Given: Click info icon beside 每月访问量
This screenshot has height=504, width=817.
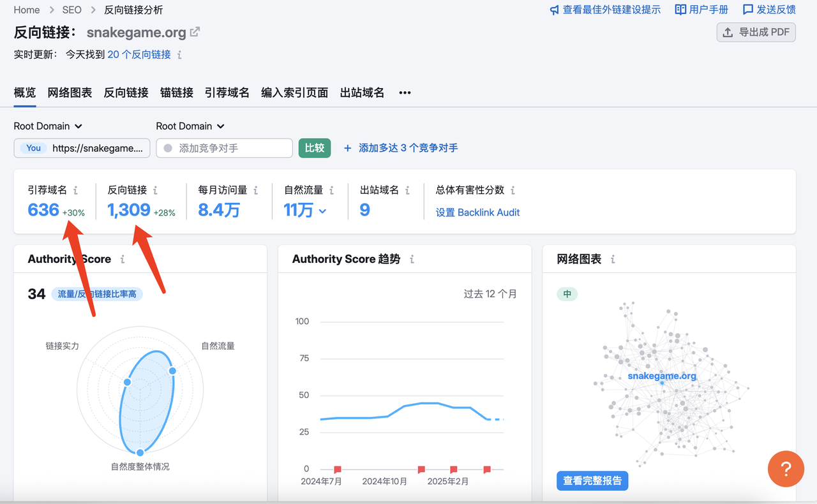Looking at the screenshot, I should click(256, 190).
